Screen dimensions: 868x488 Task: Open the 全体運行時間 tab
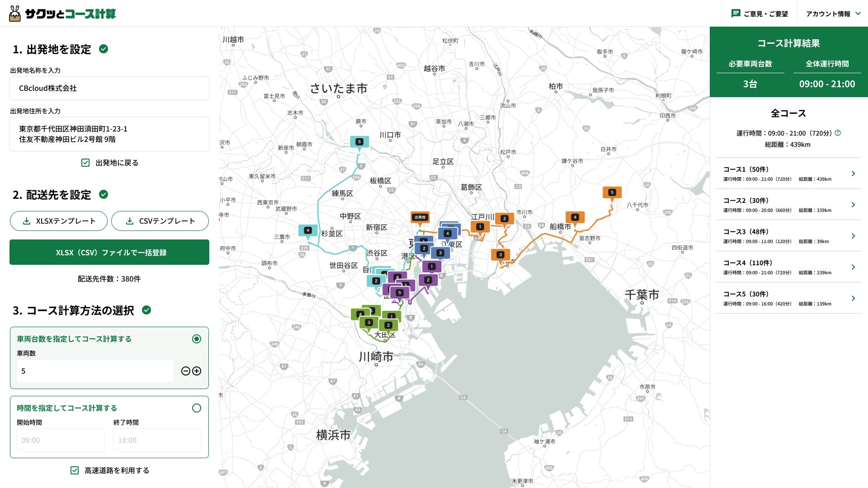pos(827,64)
